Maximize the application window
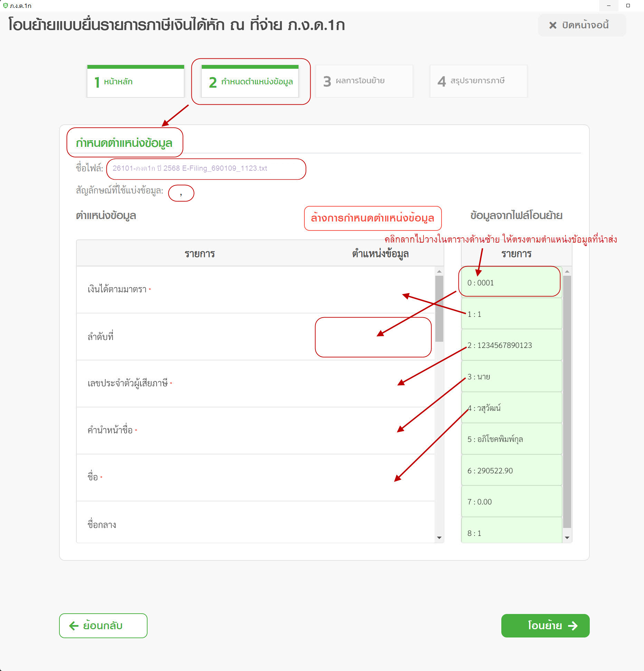This screenshot has height=671, width=644. [628, 6]
